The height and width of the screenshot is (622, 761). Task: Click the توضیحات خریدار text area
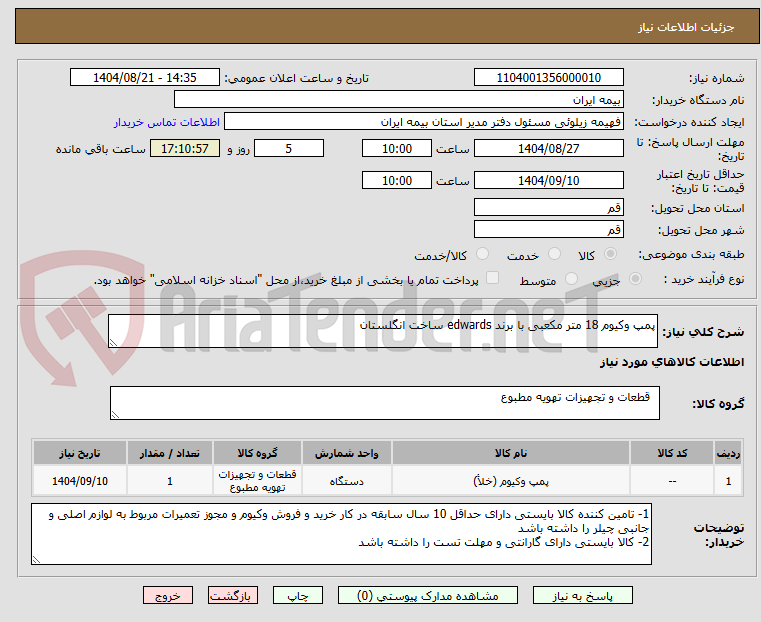coord(342,534)
